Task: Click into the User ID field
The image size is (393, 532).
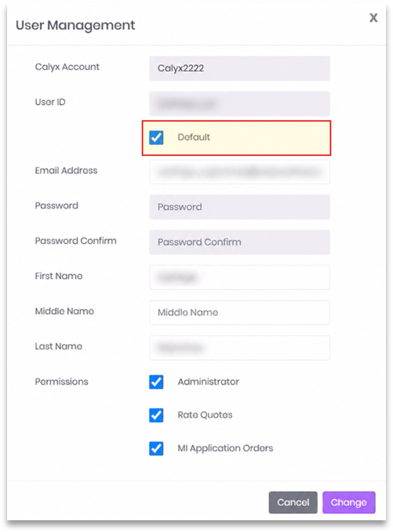Action: click(239, 103)
